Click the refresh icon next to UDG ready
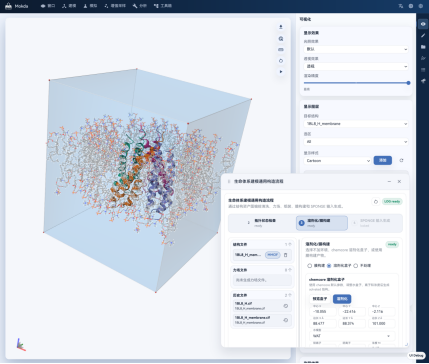Viewport: 429px width, 364px height. pos(376,202)
